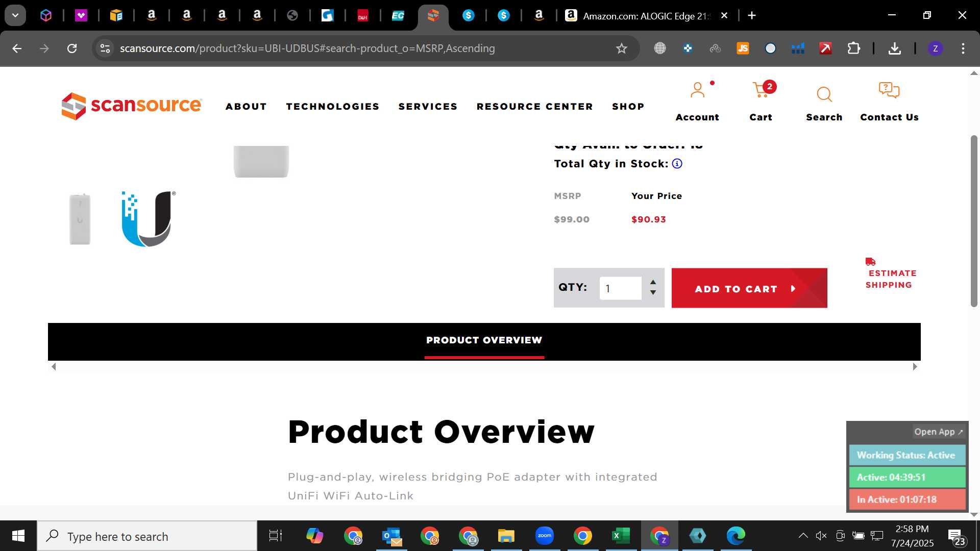Open the Account icon menu
The image size is (980, 551).
tap(697, 91)
